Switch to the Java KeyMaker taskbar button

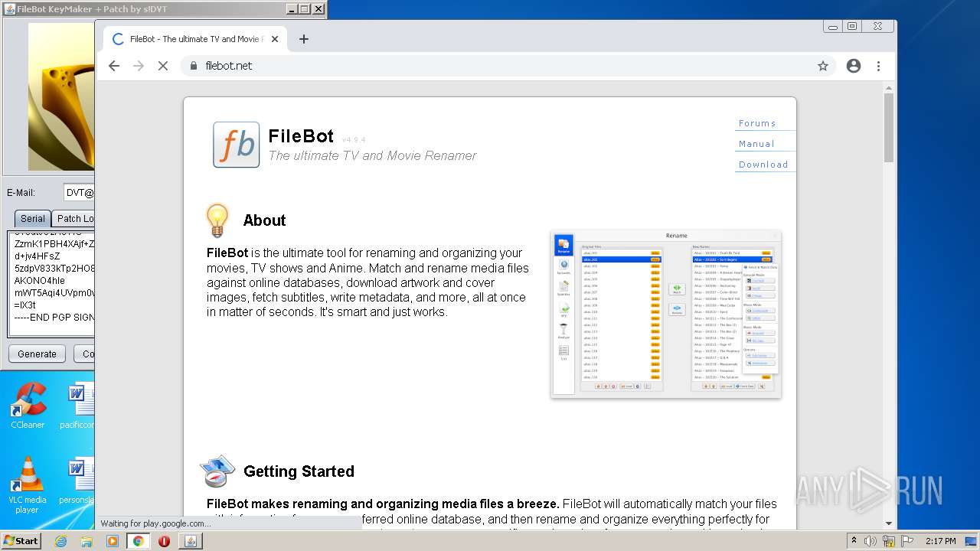coord(191,541)
